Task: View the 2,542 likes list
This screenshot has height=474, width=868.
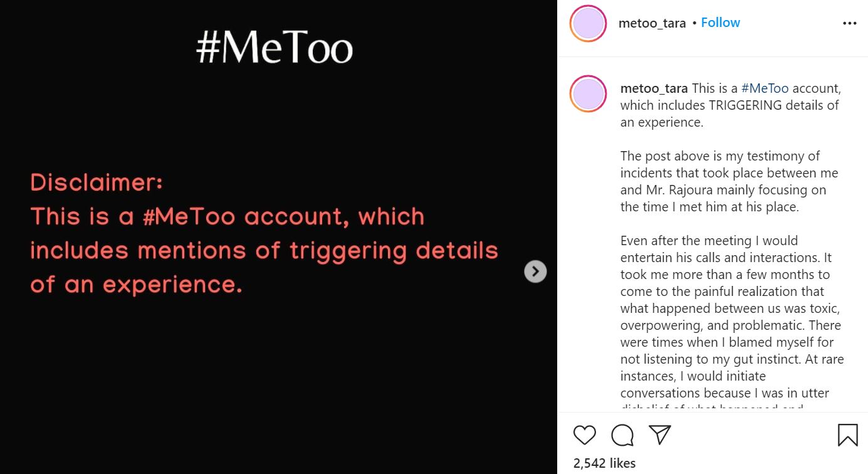Action: (604, 463)
